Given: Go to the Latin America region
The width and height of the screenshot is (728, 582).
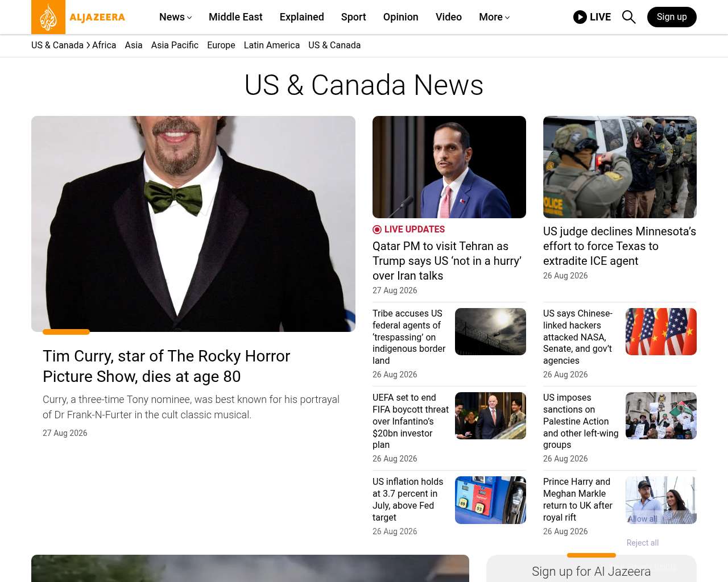Looking at the screenshot, I should click(272, 45).
